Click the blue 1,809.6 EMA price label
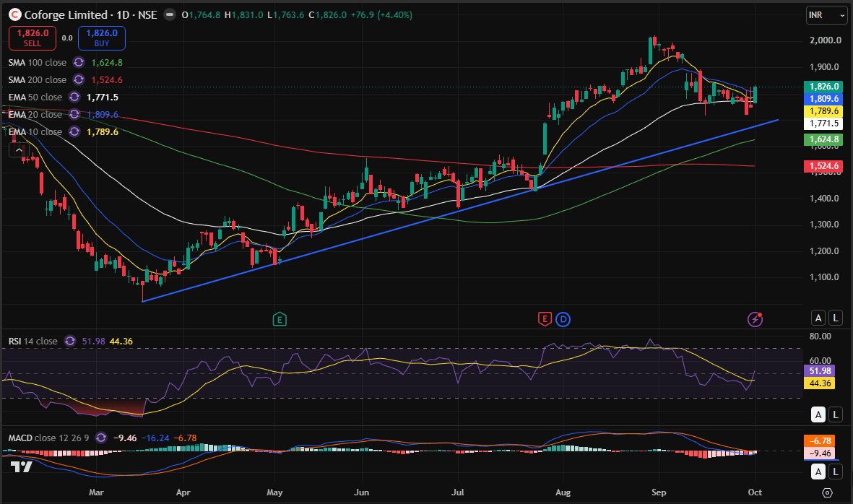The height and width of the screenshot is (504, 853). click(x=823, y=99)
